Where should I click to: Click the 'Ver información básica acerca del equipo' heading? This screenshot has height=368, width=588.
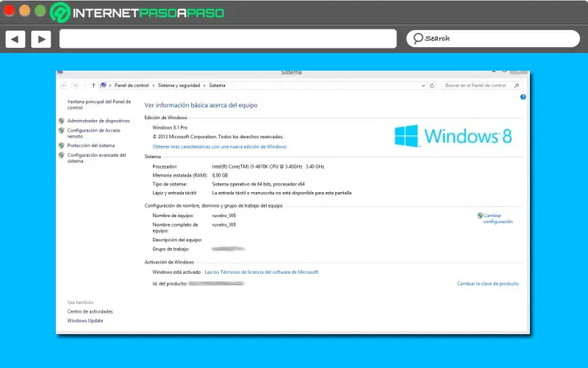pyautogui.click(x=201, y=105)
